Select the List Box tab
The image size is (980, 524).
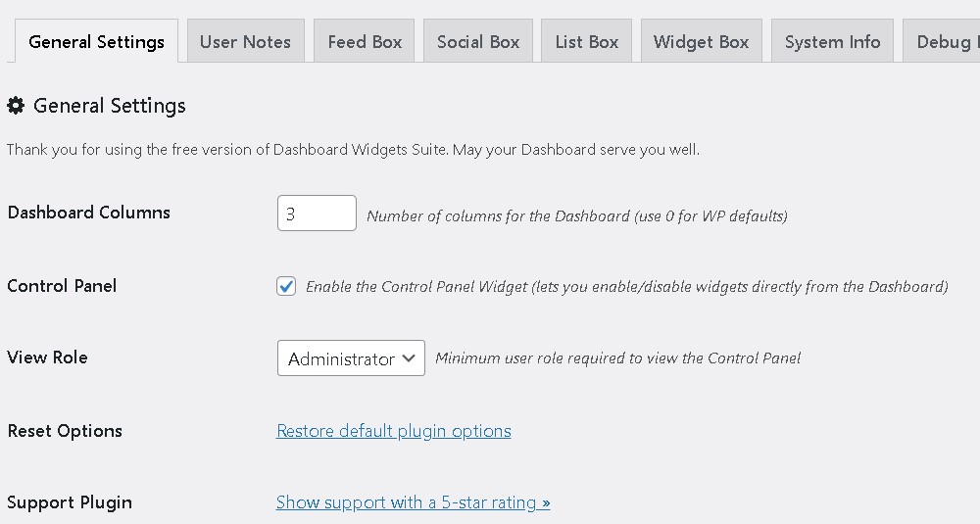coord(586,42)
